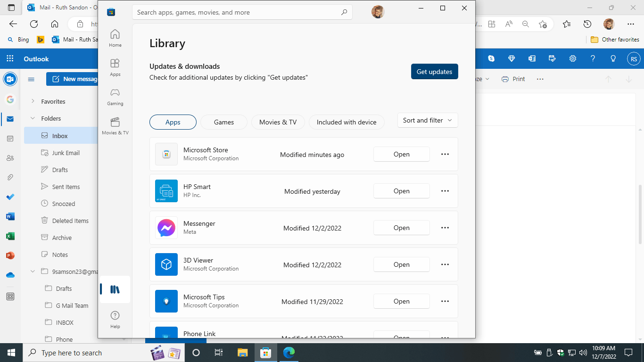Open the Messenger app
This screenshot has height=362, width=644.
402,228
